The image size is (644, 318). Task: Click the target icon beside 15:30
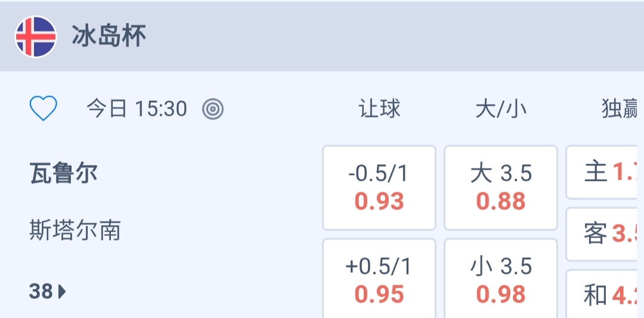(x=213, y=109)
